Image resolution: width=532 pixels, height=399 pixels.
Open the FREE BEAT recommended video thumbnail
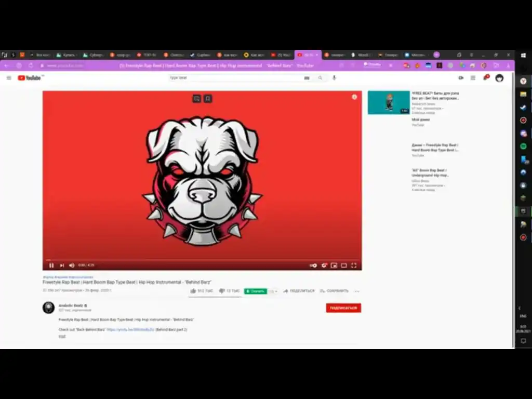point(389,102)
